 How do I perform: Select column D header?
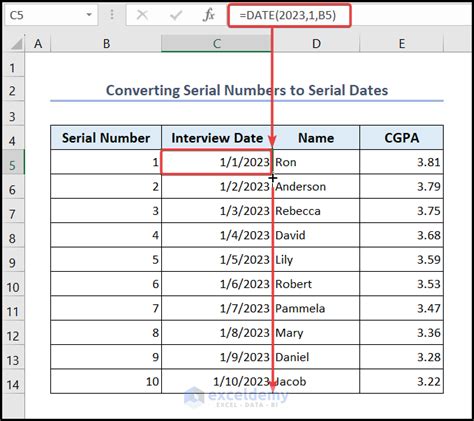click(x=316, y=44)
